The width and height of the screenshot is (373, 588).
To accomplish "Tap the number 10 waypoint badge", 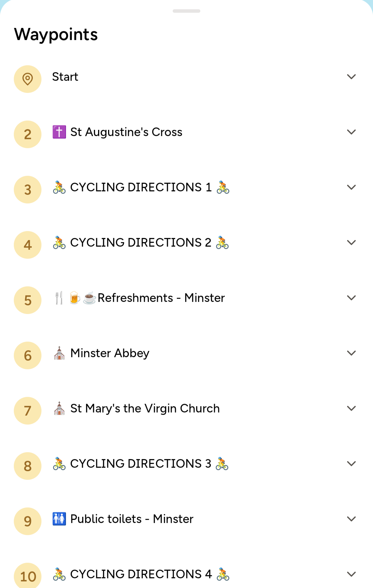I will pos(28,576).
